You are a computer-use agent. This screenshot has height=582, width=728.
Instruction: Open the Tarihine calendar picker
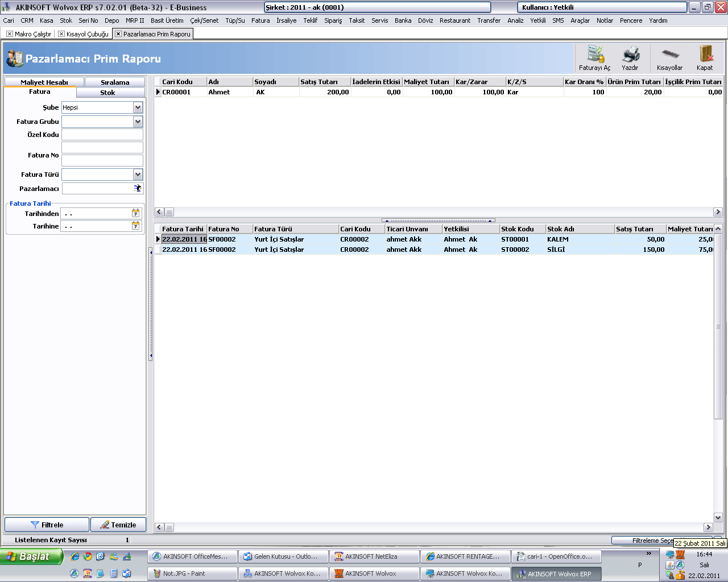coord(135,226)
